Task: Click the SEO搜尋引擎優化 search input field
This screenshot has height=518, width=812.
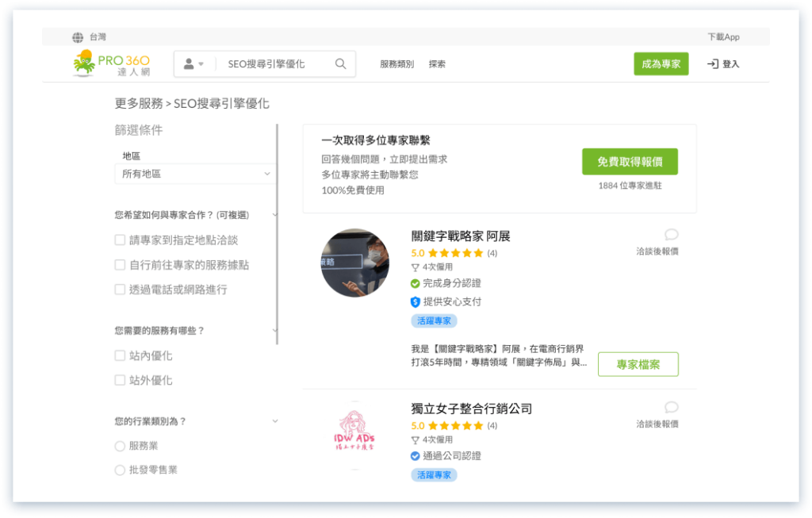Action: pos(270,62)
